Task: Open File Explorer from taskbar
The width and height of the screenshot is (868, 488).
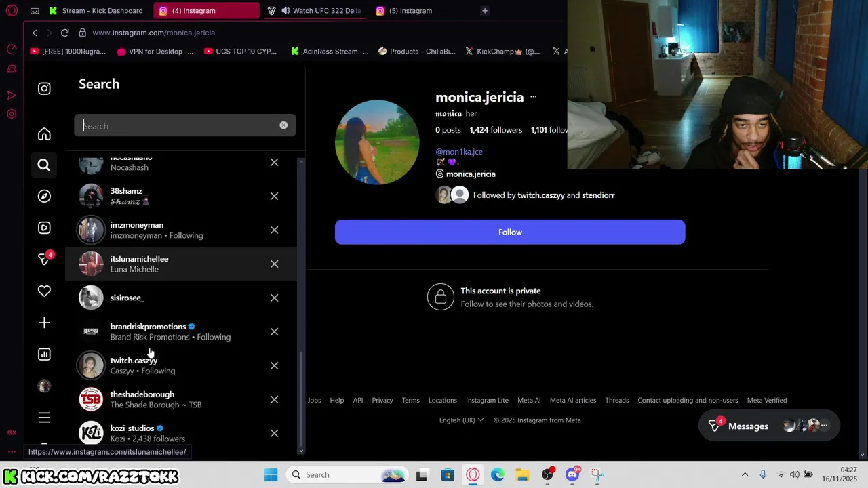Action: point(522,474)
